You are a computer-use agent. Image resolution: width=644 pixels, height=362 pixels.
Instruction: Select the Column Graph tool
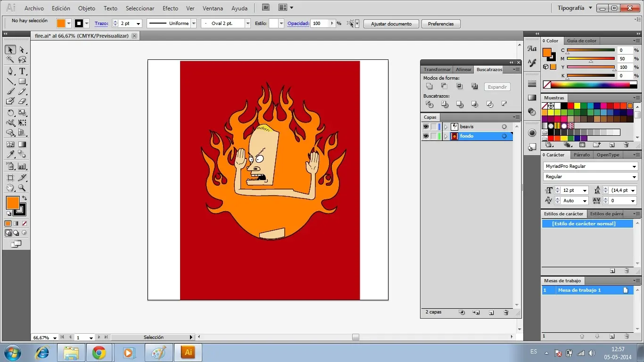(22, 166)
